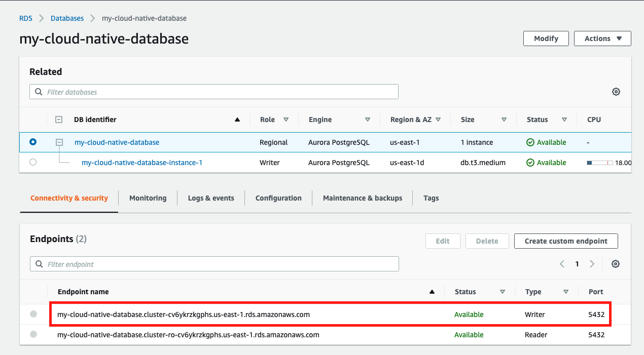Select my-cloud-native-database cluster radio button
The height and width of the screenshot is (355, 644).
(33, 142)
